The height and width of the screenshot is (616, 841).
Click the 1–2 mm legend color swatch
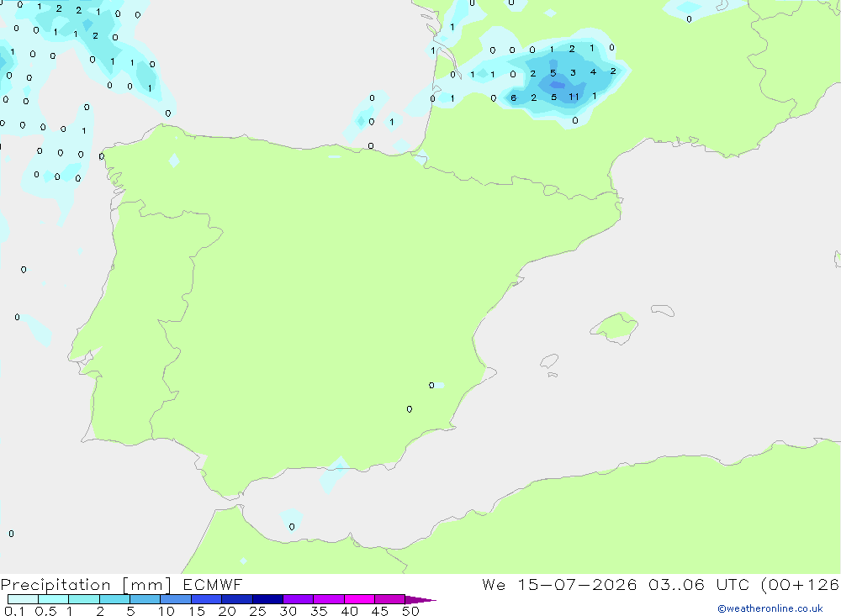84,599
